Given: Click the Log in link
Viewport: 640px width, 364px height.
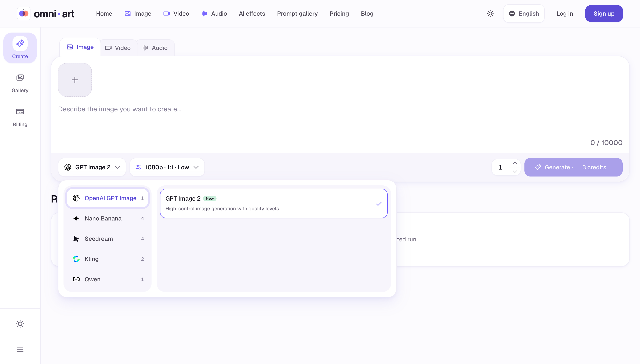Looking at the screenshot, I should [x=565, y=14].
